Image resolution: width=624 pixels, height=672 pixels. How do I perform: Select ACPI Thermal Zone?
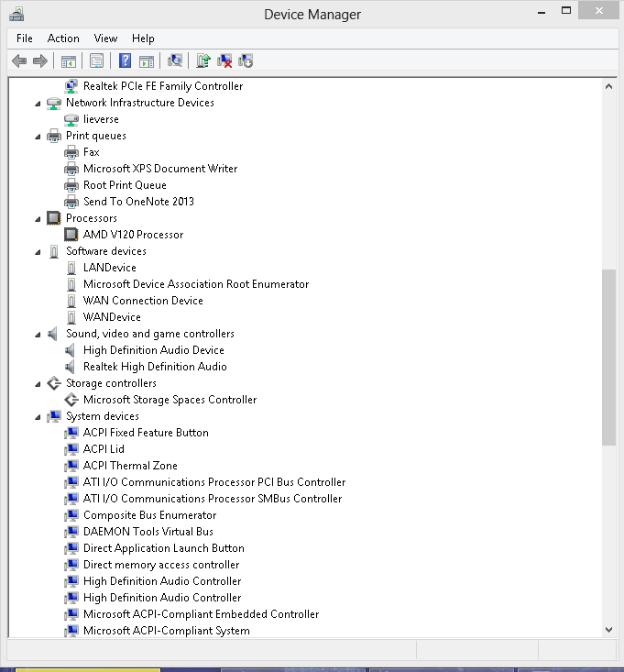coord(130,466)
